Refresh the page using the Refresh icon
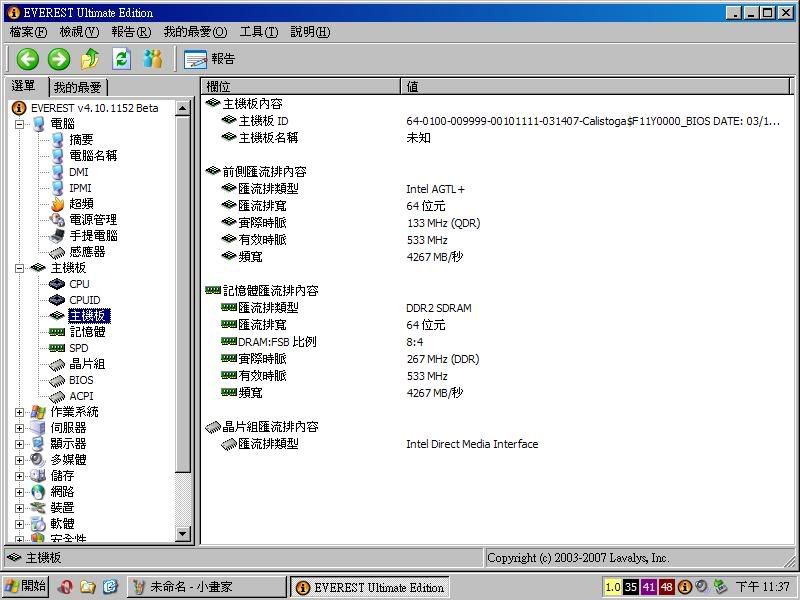 122,59
